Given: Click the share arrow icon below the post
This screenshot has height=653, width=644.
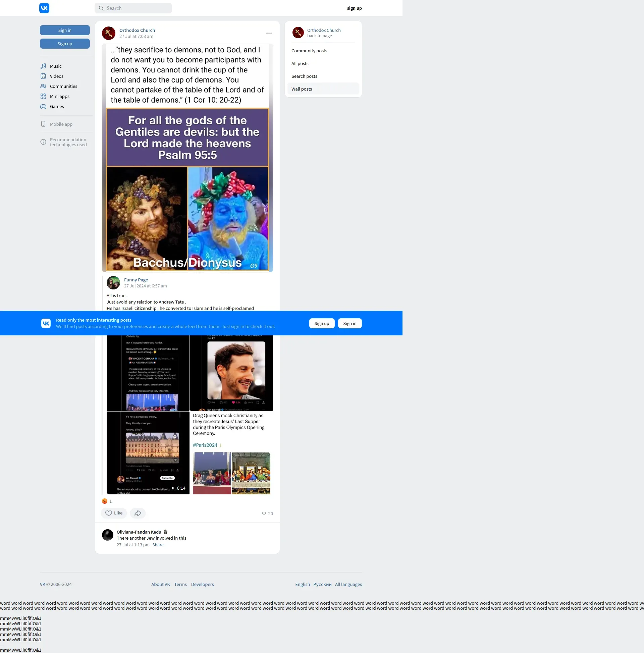Looking at the screenshot, I should click(138, 513).
